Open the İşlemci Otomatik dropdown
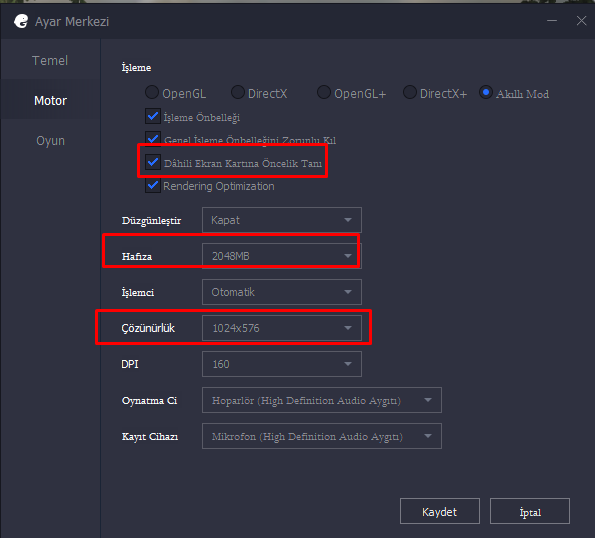This screenshot has height=538, width=595. [282, 292]
